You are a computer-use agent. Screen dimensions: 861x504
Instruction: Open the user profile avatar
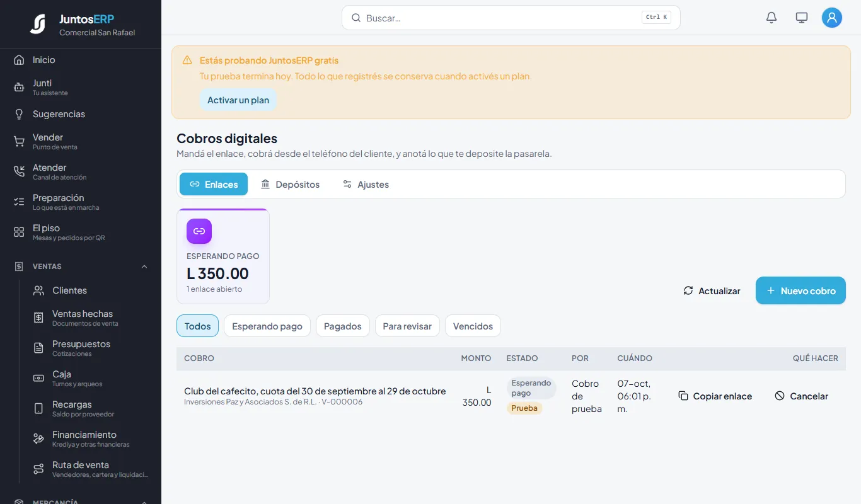tap(832, 18)
